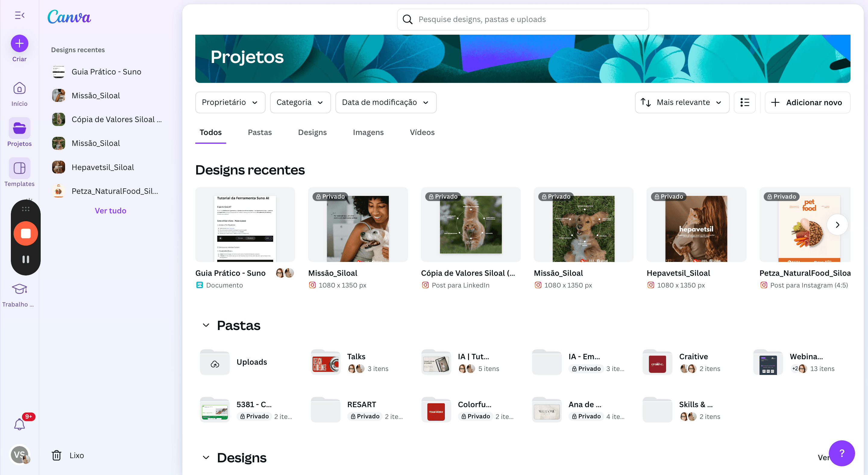This screenshot has width=868, height=475.
Task: Open the Proprietário filter dropdown
Action: click(230, 102)
